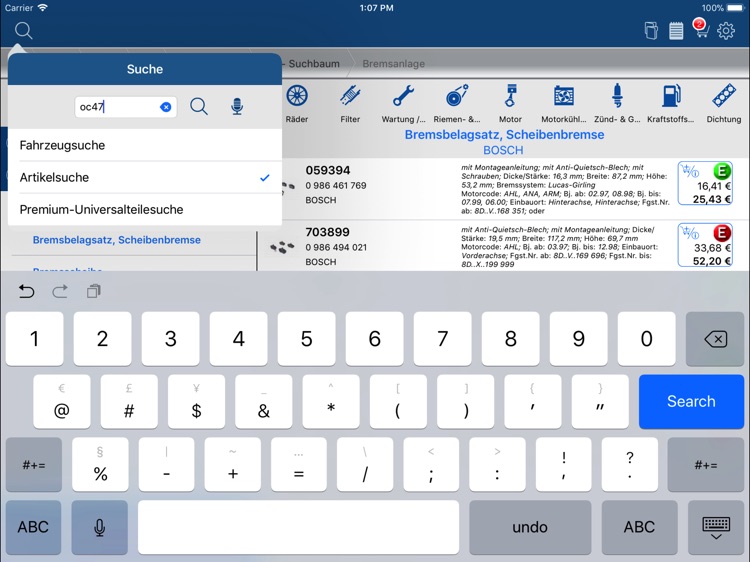Tap keyboard key 4

pos(238,339)
